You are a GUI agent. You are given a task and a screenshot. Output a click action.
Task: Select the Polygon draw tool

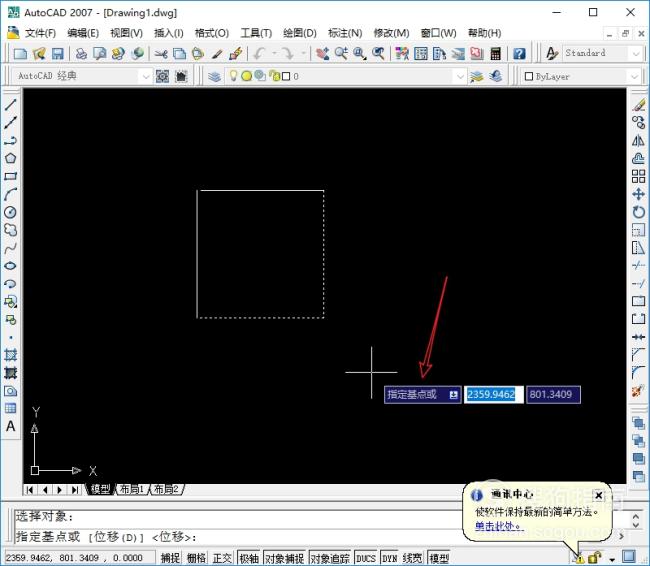(10, 158)
